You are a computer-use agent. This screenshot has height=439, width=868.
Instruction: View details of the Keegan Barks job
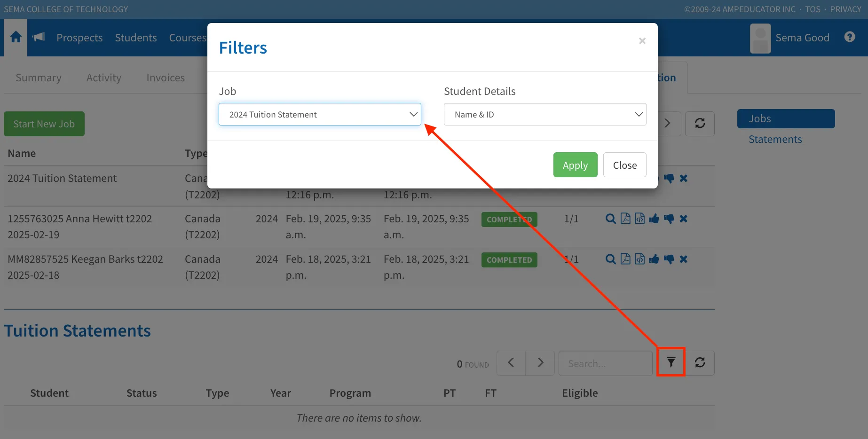(611, 259)
